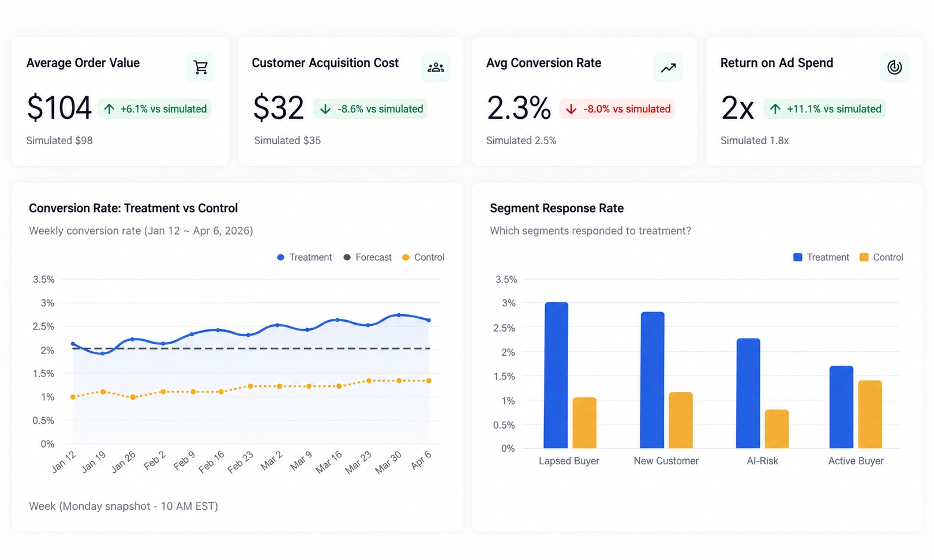The width and height of the screenshot is (934, 560).
Task: Toggle the Treatment series in the Conversion Rate legend
Action: click(x=304, y=257)
